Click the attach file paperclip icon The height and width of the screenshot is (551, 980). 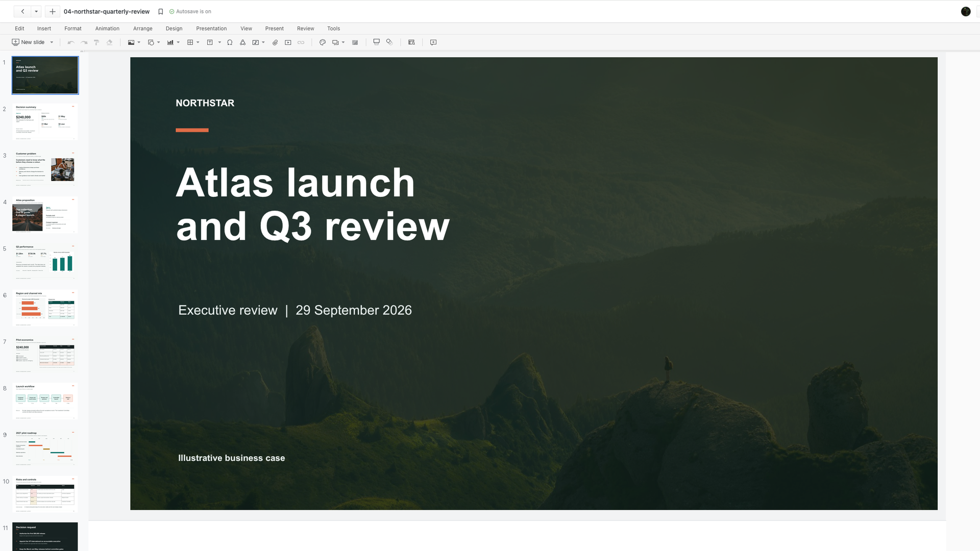[x=275, y=42]
